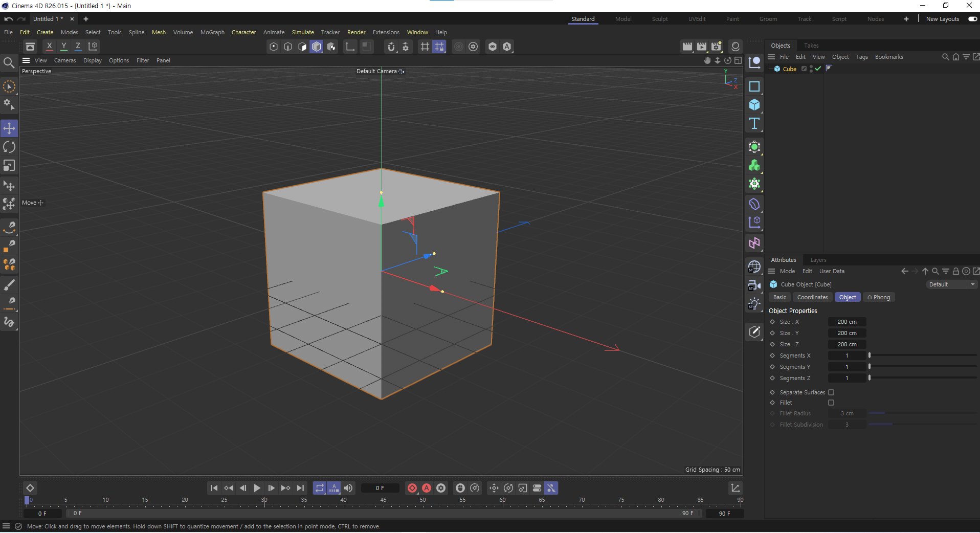Adjust the Segments Y slider
Viewport: 980px width, 533px height.
click(923, 367)
